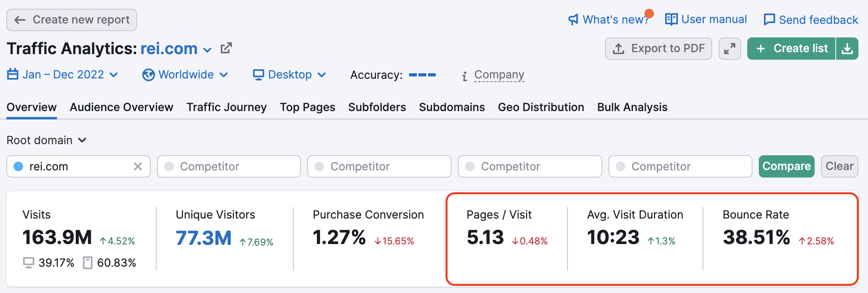Click the green Compare button
This screenshot has height=293, width=868.
point(787,166)
